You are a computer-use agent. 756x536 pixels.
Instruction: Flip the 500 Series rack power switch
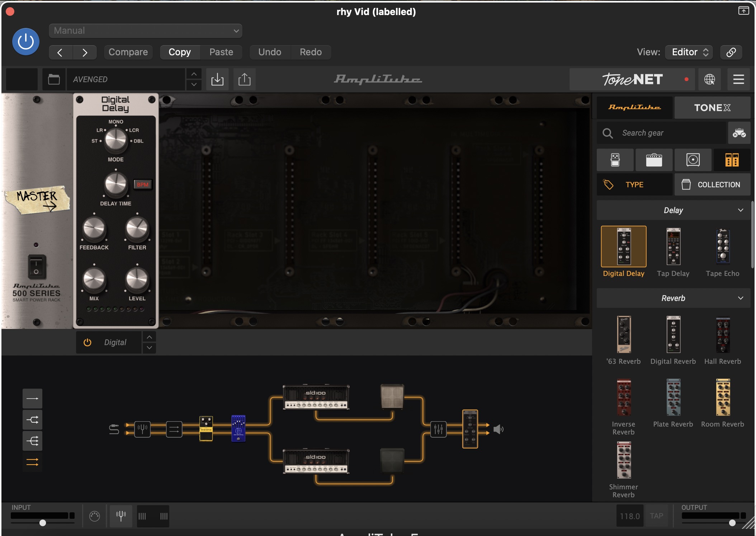37,267
